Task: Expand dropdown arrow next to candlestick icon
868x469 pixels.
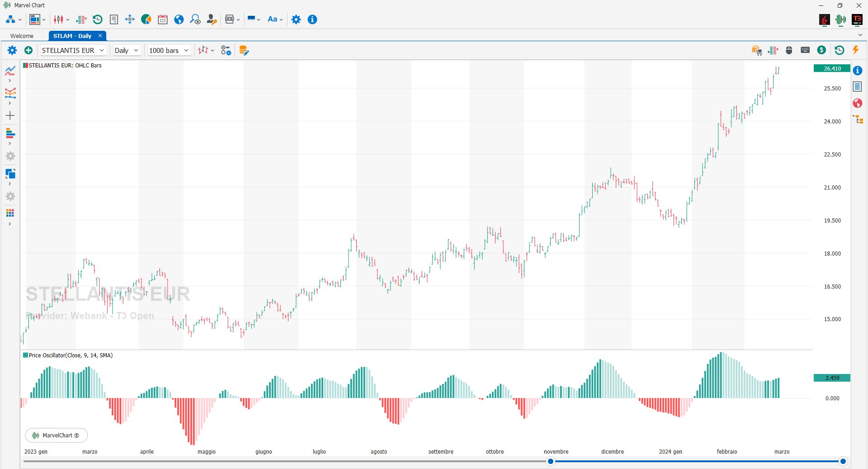Action: coord(68,20)
